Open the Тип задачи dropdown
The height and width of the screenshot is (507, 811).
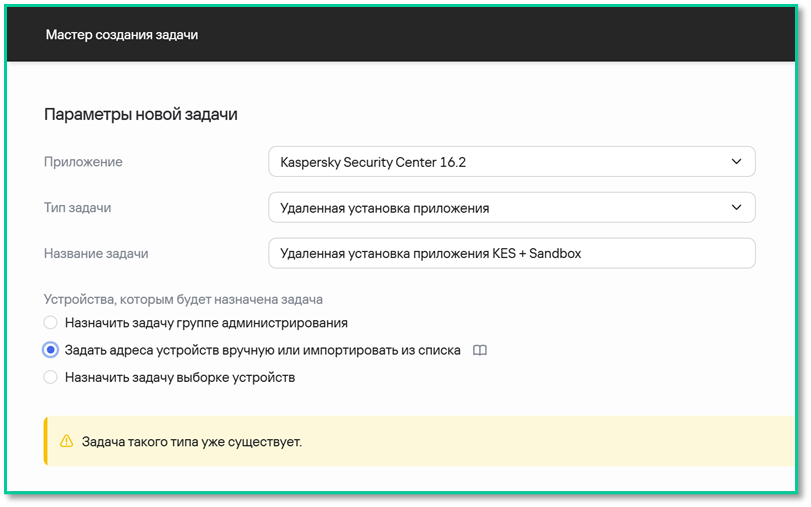(x=512, y=207)
